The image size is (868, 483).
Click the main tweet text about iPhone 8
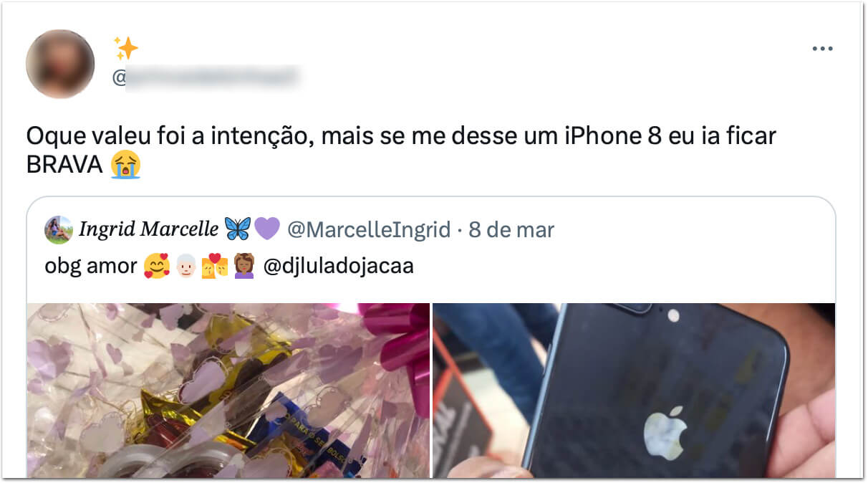[x=401, y=150]
